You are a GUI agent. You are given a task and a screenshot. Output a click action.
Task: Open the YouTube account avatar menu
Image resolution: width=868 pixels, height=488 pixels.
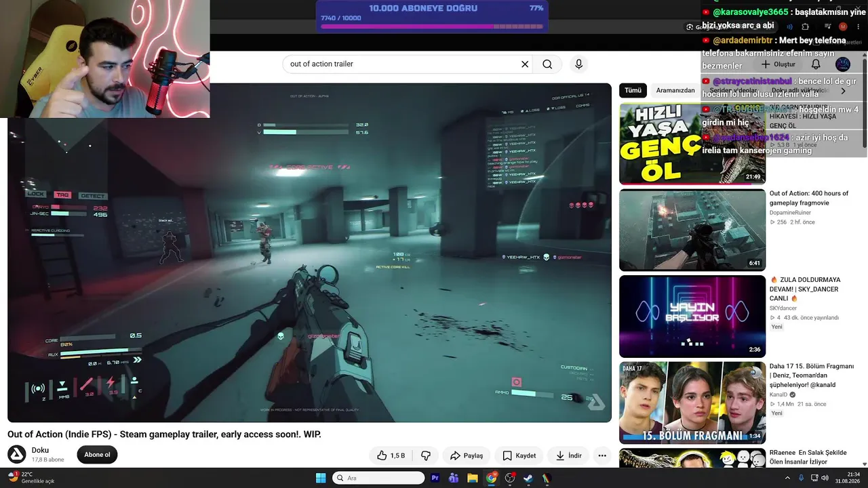843,64
